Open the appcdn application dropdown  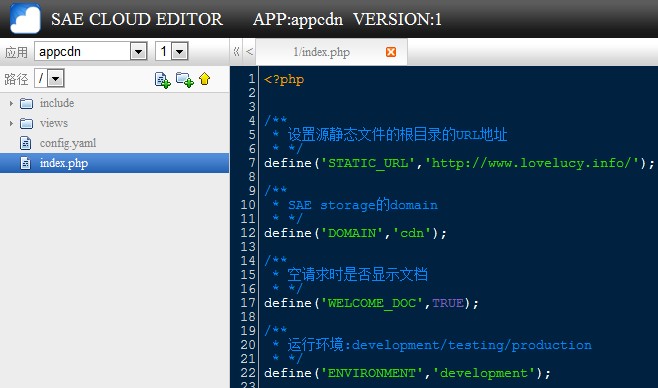138,52
